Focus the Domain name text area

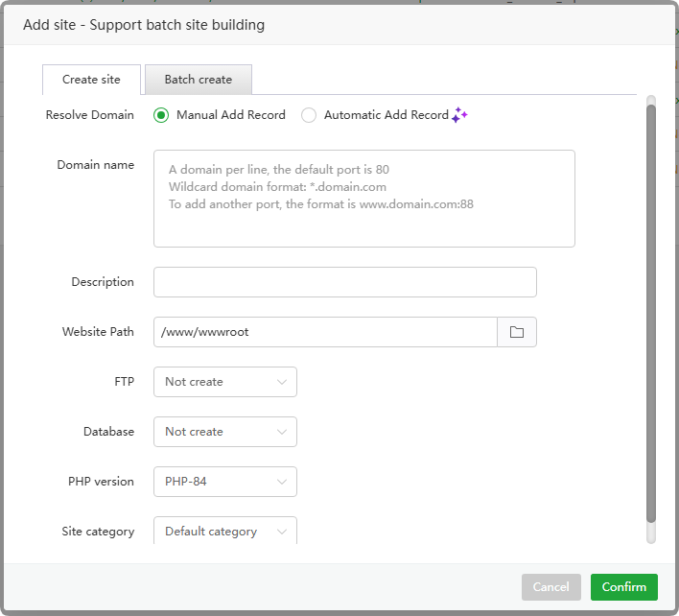[x=363, y=199]
